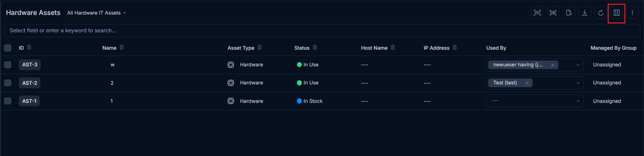Click the Used By column header
Viewport: 644px width, 156px height.
[496, 48]
